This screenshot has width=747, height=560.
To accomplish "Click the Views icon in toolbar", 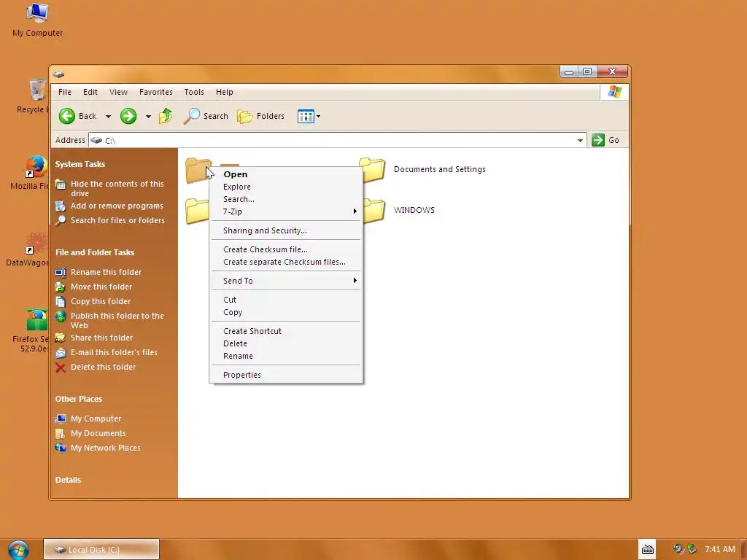I will coord(306,116).
